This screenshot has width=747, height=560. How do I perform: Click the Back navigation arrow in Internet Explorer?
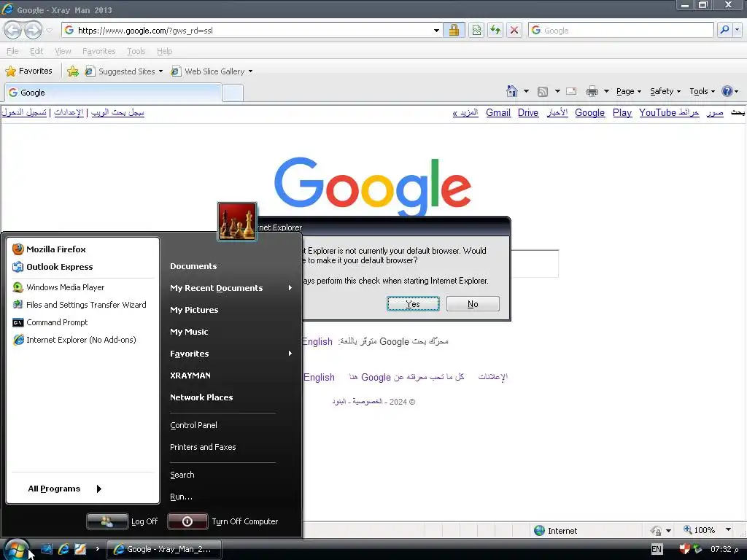tap(13, 31)
